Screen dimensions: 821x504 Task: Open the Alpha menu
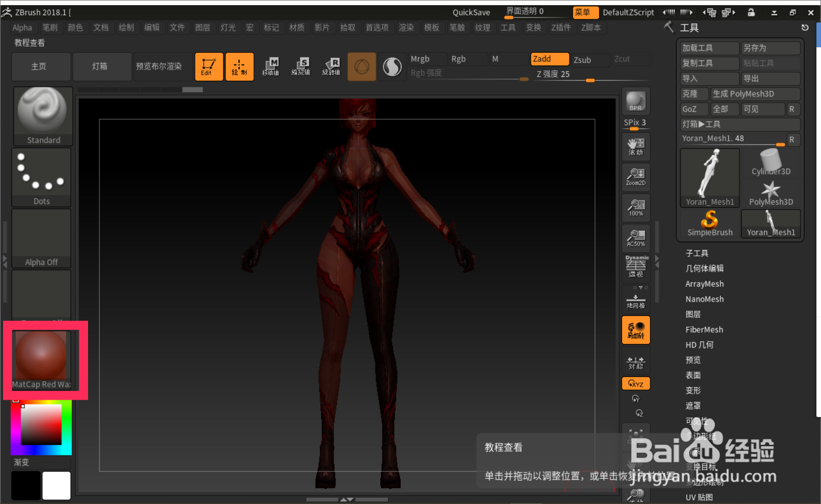[22, 27]
